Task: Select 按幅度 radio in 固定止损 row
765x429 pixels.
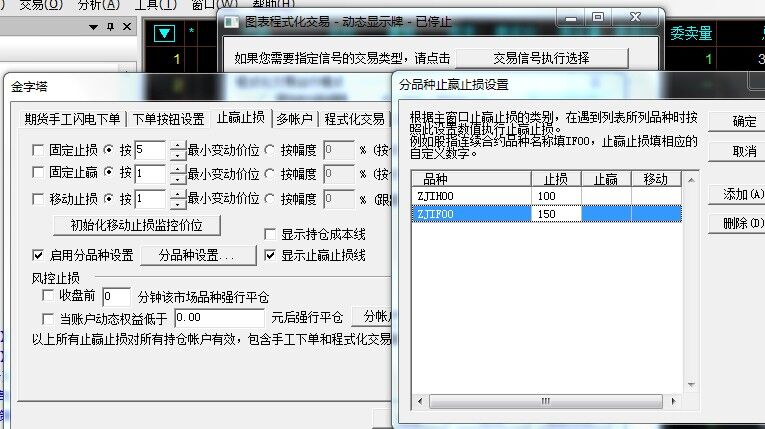Action: pos(270,150)
